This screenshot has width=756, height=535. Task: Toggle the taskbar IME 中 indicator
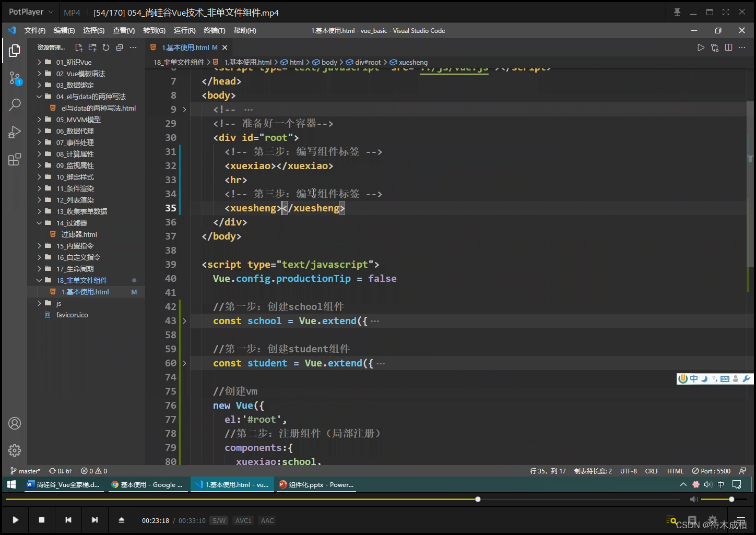tap(721, 484)
